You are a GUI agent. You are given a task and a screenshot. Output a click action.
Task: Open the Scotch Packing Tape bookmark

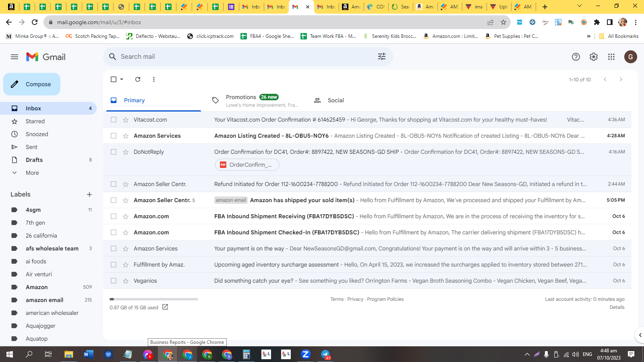click(93, 36)
